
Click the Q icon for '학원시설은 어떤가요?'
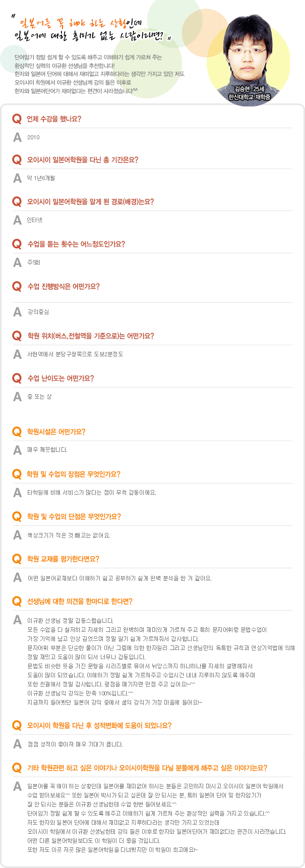tap(17, 432)
